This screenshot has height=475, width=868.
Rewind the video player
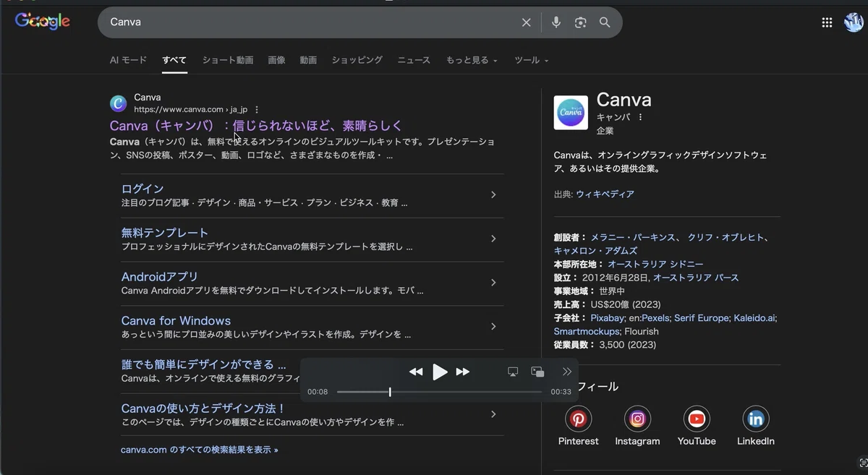click(416, 372)
